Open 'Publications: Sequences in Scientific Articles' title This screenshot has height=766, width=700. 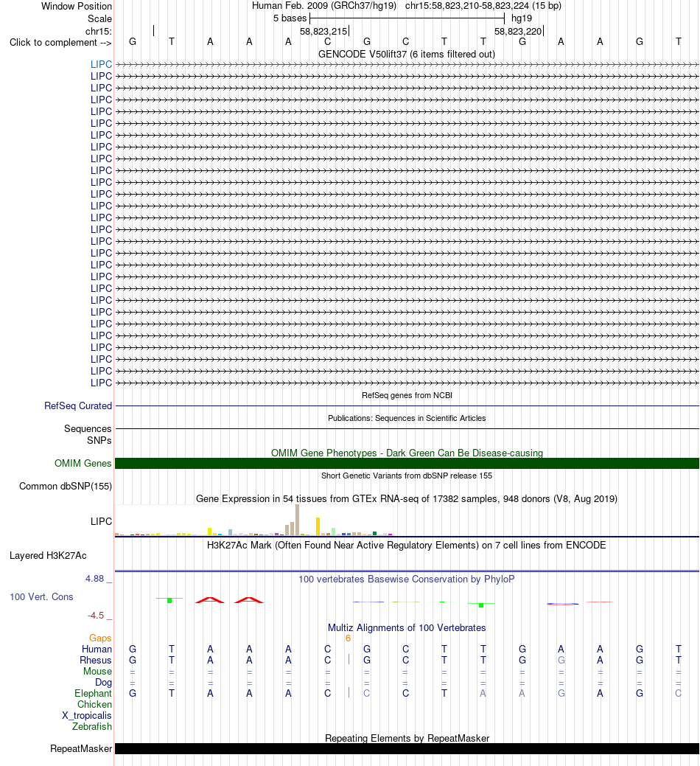(407, 418)
